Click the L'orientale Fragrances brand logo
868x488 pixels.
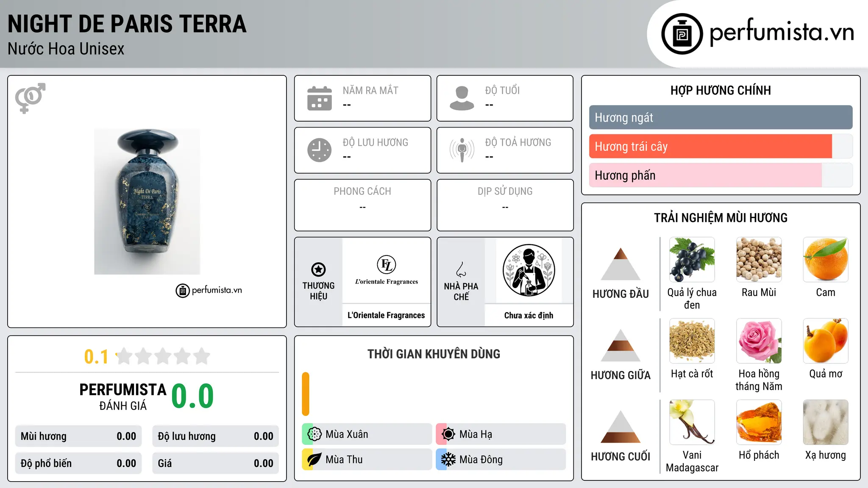click(387, 270)
